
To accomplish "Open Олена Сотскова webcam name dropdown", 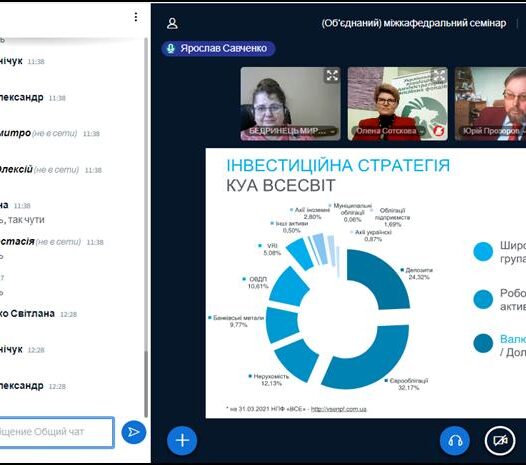I will click(389, 131).
